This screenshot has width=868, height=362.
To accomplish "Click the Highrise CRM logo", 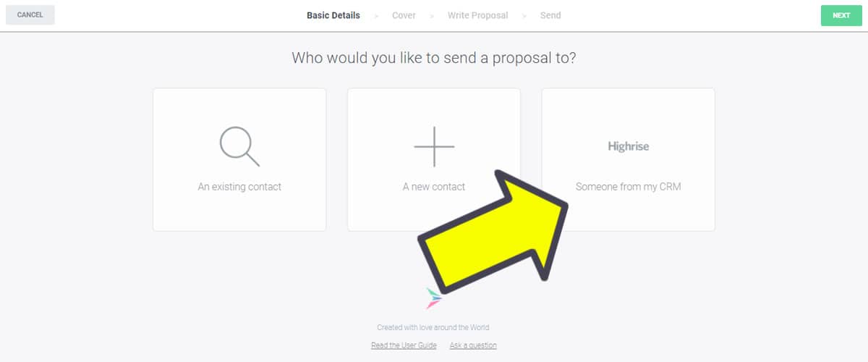I will (x=628, y=146).
